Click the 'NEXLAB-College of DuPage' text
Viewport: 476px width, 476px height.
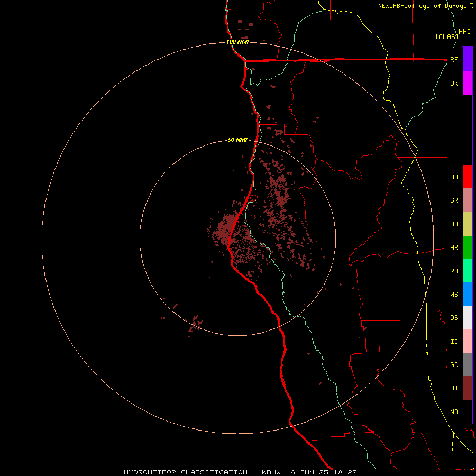pos(423,6)
